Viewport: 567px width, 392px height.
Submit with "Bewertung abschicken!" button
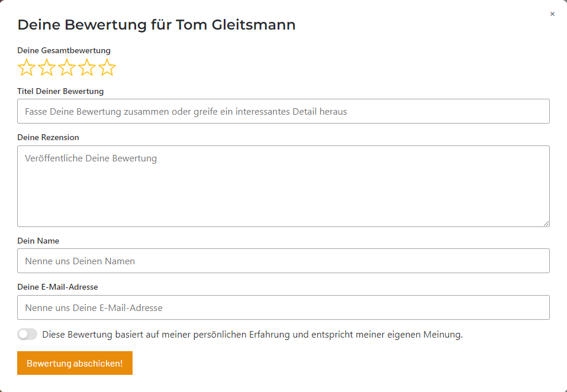(x=75, y=363)
